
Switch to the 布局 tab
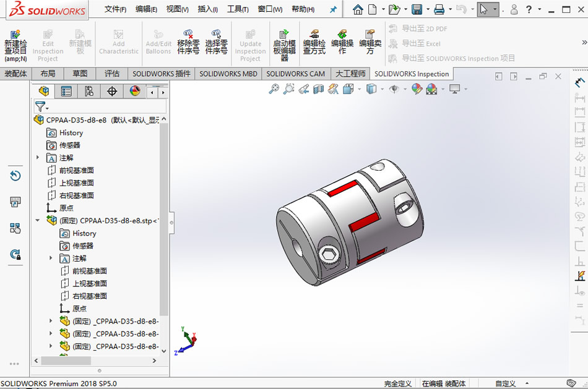[48, 74]
